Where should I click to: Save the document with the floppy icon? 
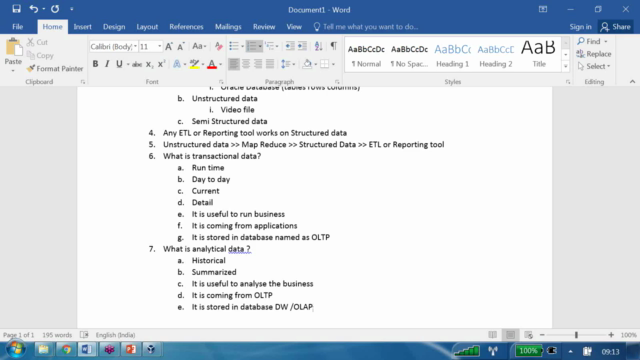[x=16, y=9]
